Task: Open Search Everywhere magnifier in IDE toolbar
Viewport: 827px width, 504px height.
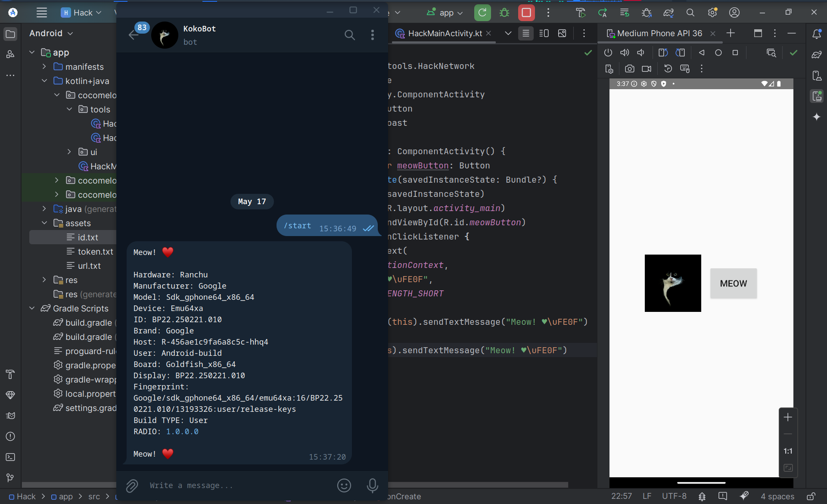Action: tap(690, 12)
